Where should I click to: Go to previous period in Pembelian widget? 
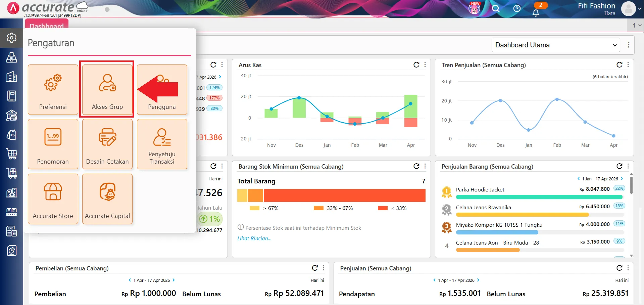point(130,280)
